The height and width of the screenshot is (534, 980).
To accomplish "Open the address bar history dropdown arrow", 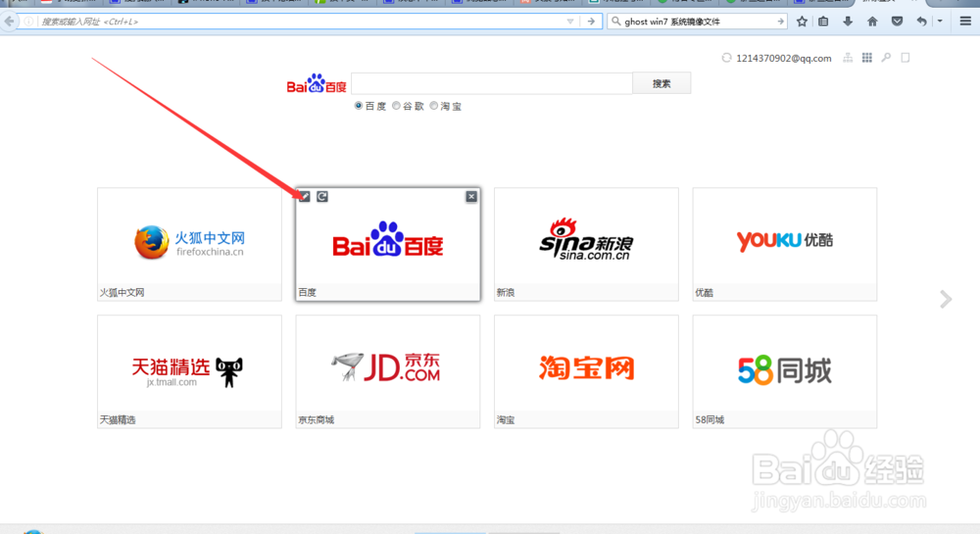I will click(570, 22).
